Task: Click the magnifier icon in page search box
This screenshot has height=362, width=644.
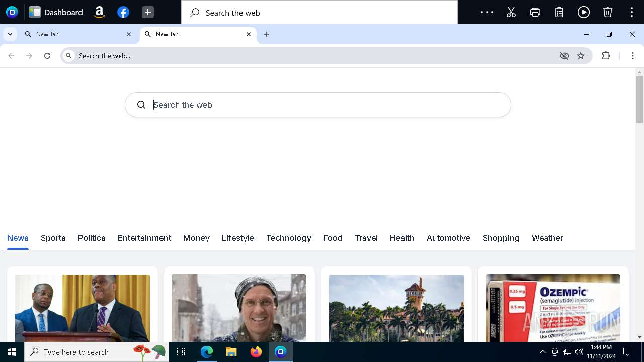Action: [x=141, y=105]
